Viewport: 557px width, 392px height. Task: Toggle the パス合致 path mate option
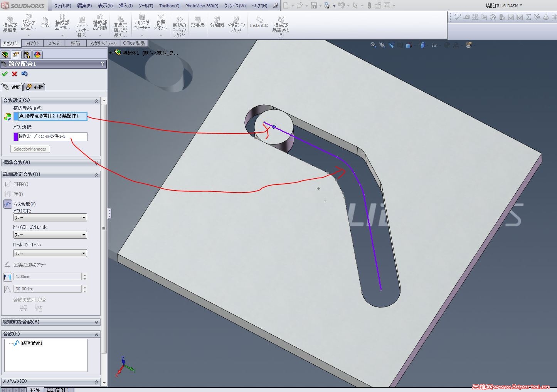8,204
